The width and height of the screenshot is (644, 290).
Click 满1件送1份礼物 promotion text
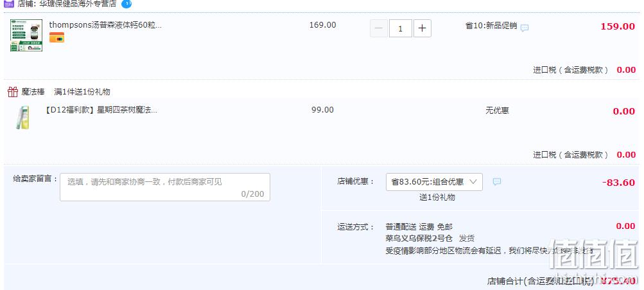82,92
